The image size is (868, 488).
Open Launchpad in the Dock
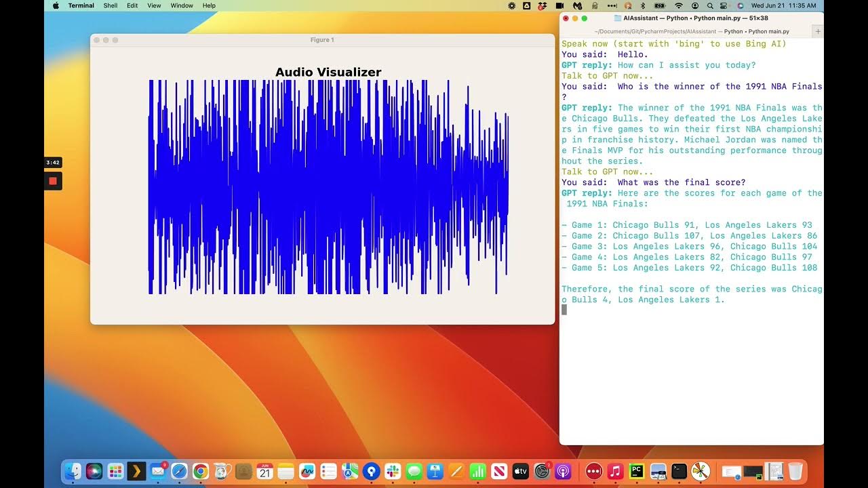coord(115,471)
